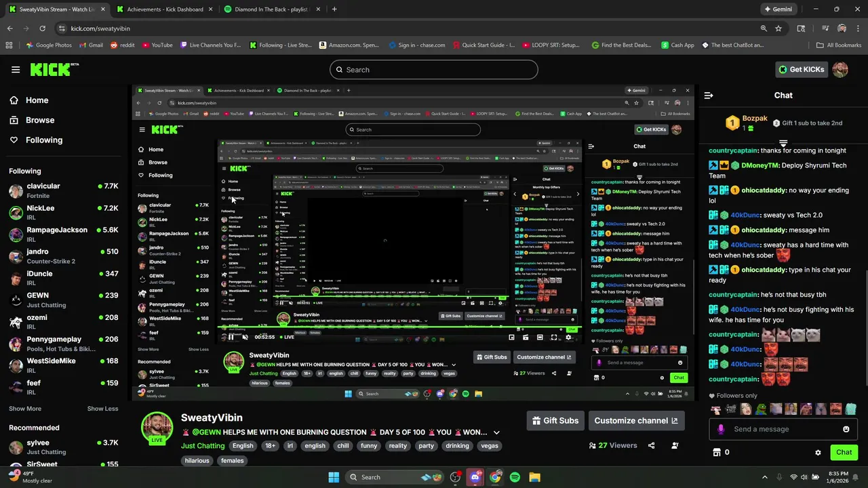Open the reddit bookmark
The image size is (868, 488).
click(122, 45)
